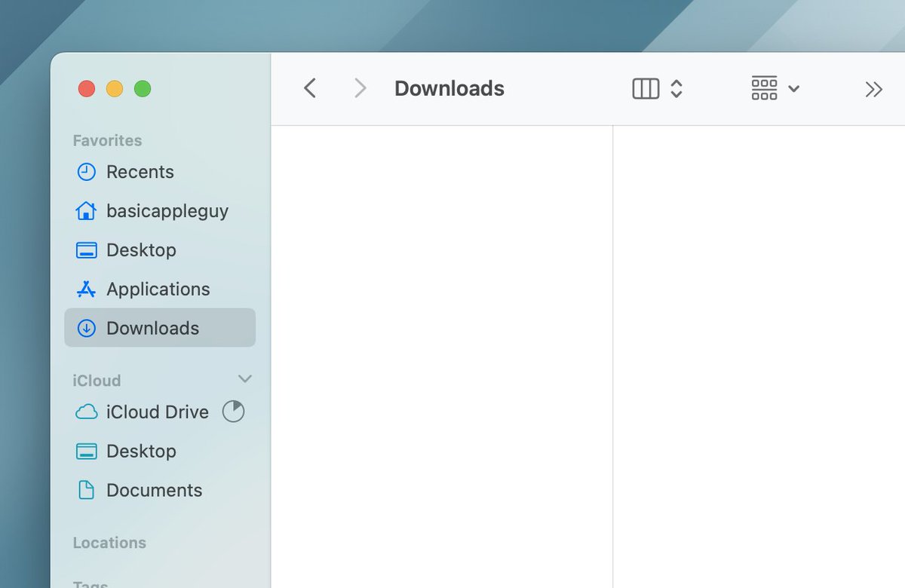Image resolution: width=905 pixels, height=588 pixels.
Task: Minimize window with yellow button
Action: tap(115, 89)
